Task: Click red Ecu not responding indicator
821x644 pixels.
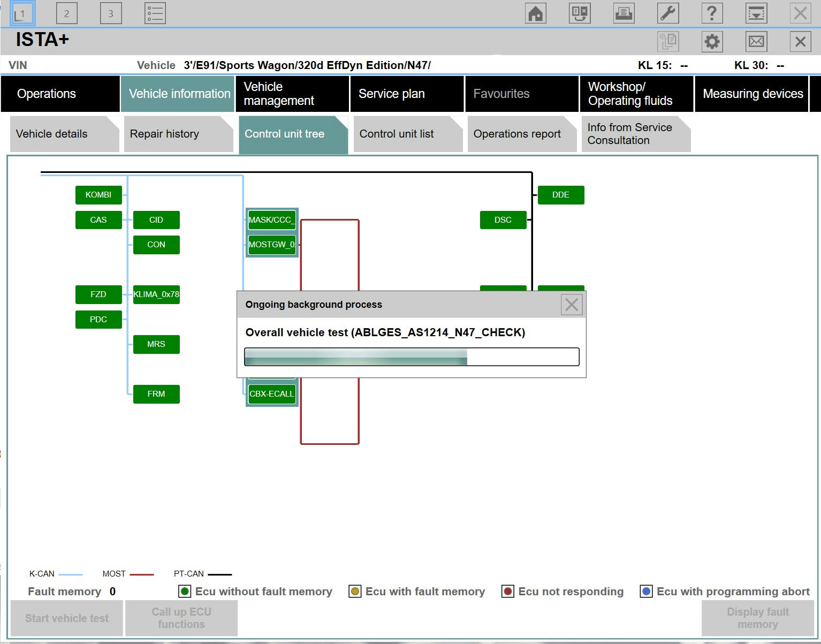Action: click(x=508, y=592)
